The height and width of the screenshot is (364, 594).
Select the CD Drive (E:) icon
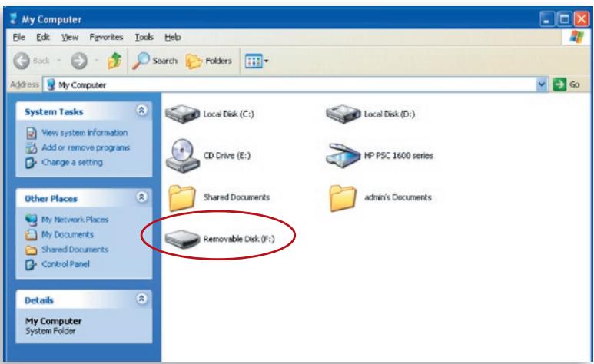click(x=183, y=155)
